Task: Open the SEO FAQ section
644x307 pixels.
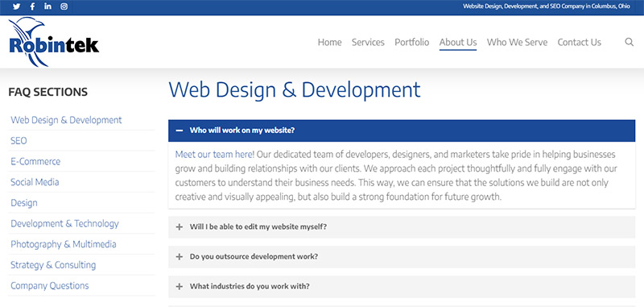Action: [x=19, y=140]
